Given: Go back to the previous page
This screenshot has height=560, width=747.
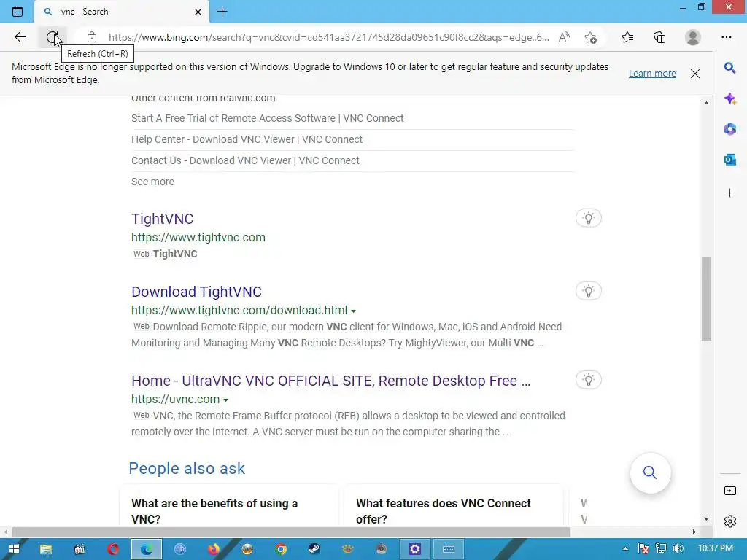Looking at the screenshot, I should (x=20, y=37).
